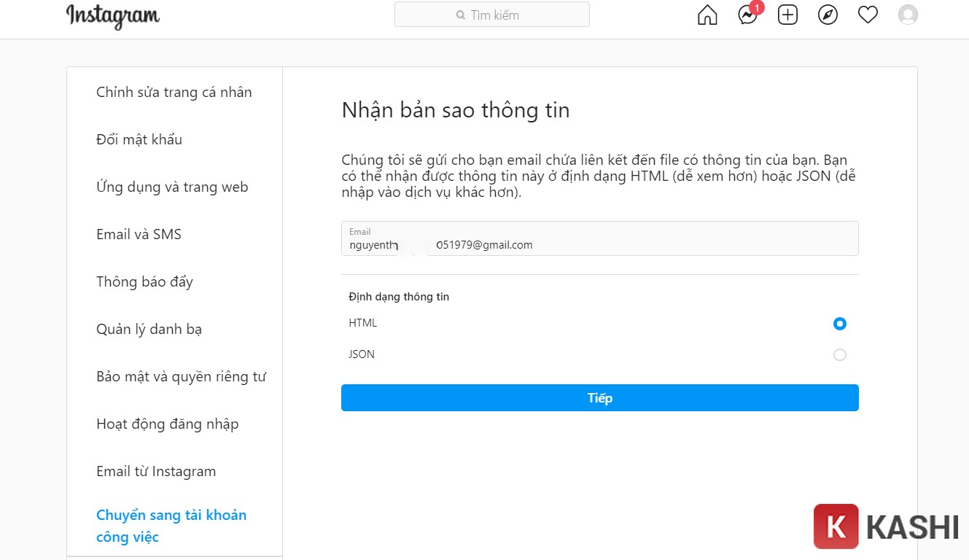The height and width of the screenshot is (560, 969).
Task: Click the magnifier icon in the search bar
Action: pos(460,14)
